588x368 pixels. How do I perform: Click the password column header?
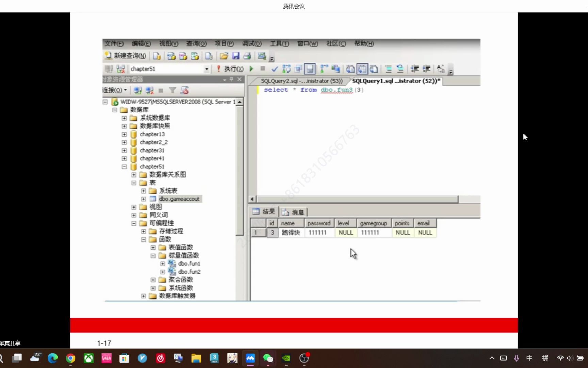[x=319, y=223]
